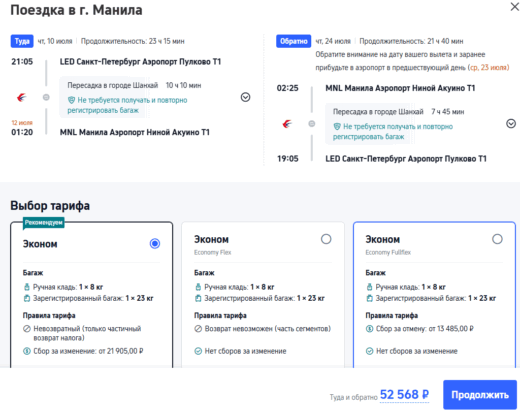Viewport: 520px width, 410px height.
Task: Click the outbound flight airline logo
Action: coord(22,98)
